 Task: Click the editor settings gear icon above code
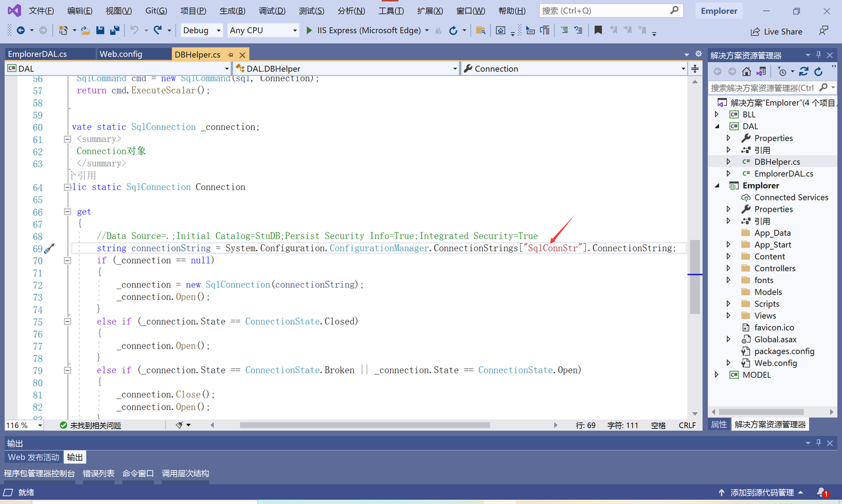pyautogui.click(x=698, y=54)
